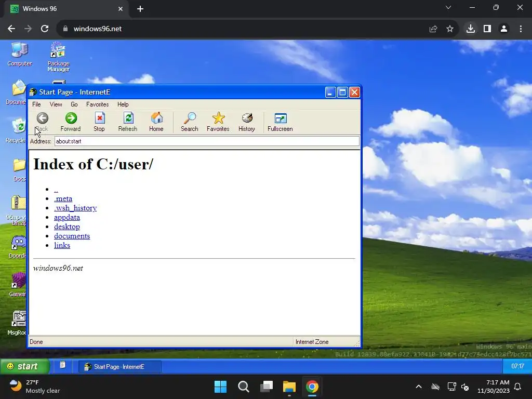Show hidden system tray icons
This screenshot has width=532, height=399.
coord(419,387)
